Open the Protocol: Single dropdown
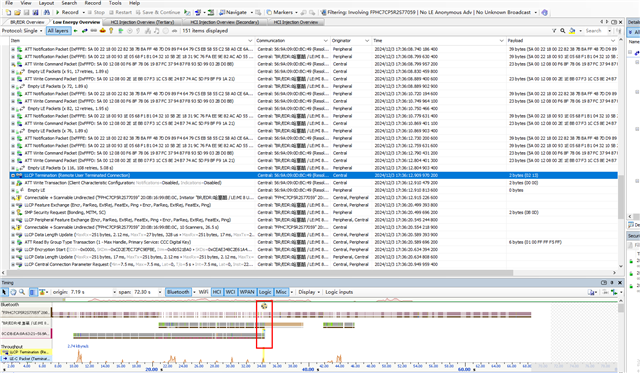 tap(22, 31)
